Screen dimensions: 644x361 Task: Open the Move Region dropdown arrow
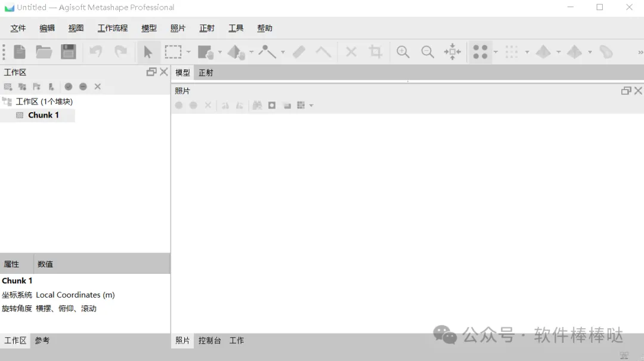pyautogui.click(x=219, y=53)
